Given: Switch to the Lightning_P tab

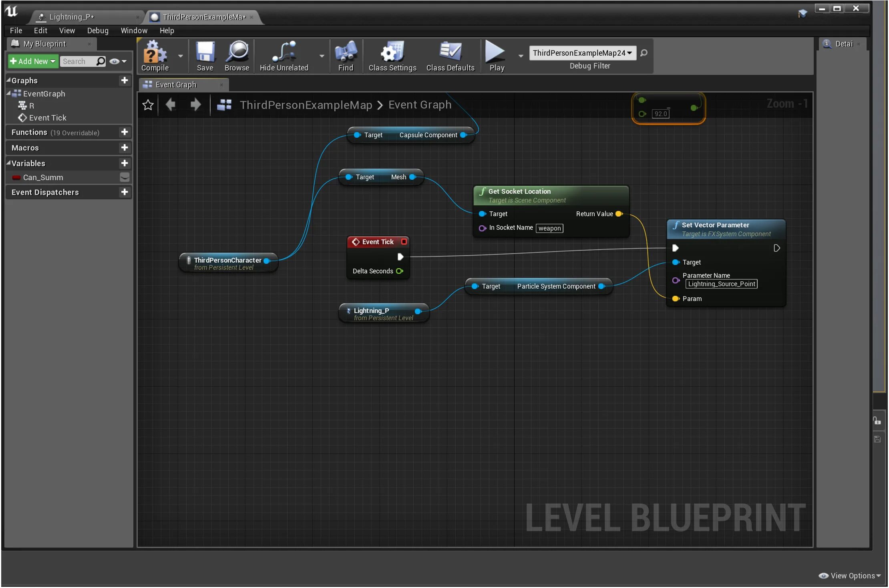Looking at the screenshot, I should (x=71, y=17).
